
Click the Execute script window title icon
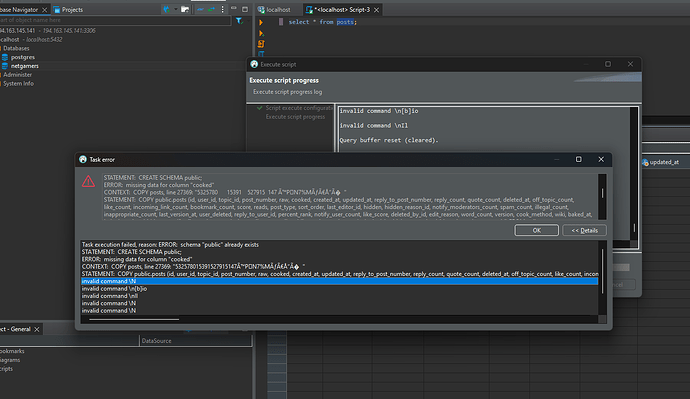coord(254,64)
